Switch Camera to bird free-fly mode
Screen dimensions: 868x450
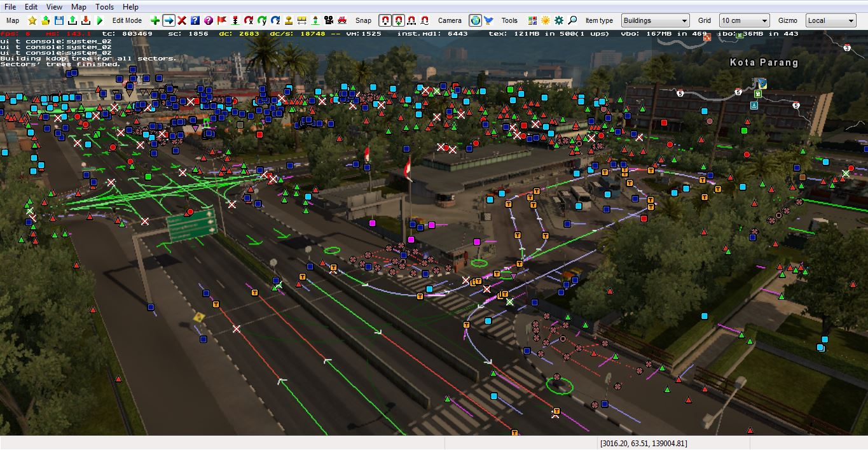pyautogui.click(x=488, y=20)
